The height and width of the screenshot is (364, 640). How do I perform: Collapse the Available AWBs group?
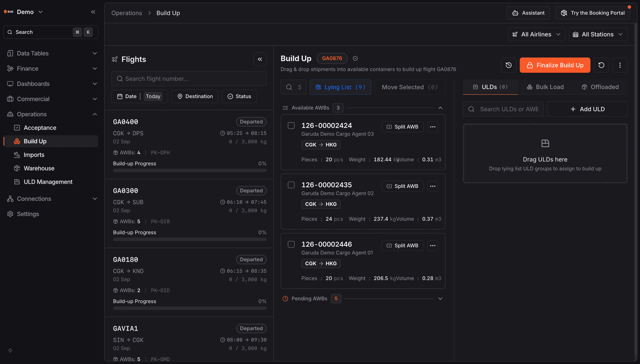click(440, 108)
